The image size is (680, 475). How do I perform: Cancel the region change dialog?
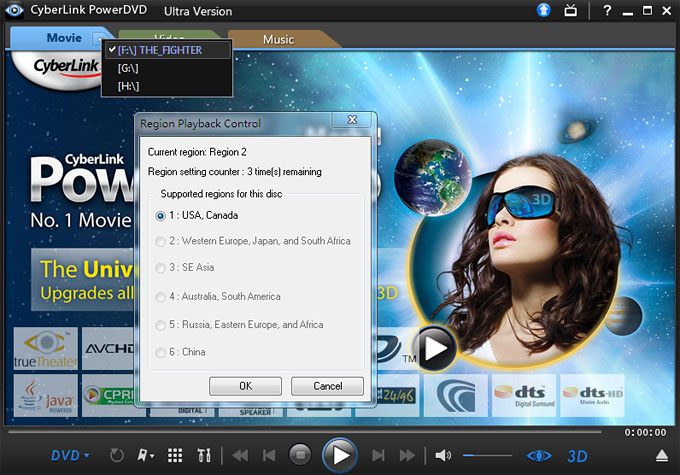327,386
